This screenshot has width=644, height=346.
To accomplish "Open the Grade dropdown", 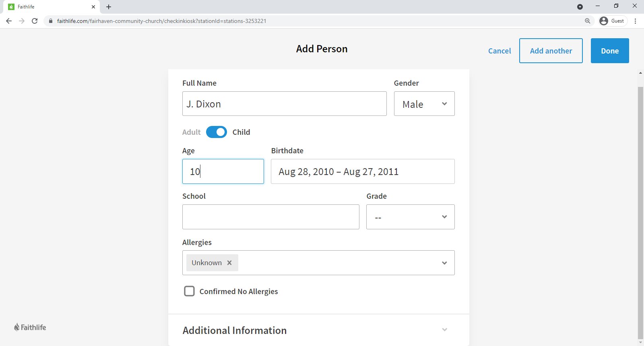I will 410,217.
